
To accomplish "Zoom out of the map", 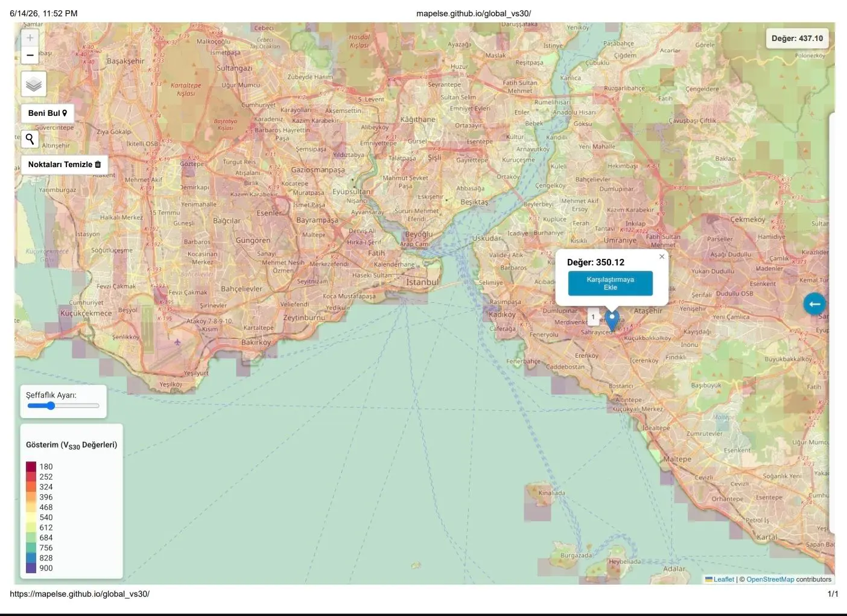I will click(x=30, y=56).
